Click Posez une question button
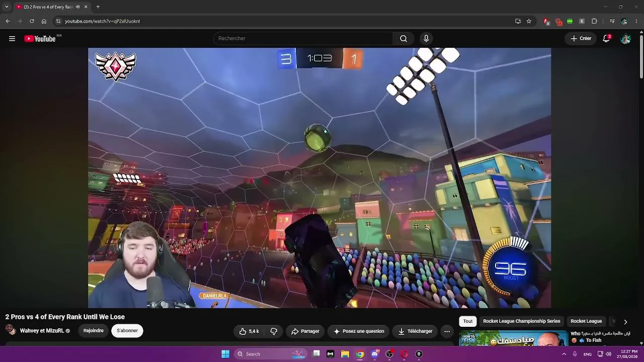This screenshot has width=644, height=362. coord(359,331)
